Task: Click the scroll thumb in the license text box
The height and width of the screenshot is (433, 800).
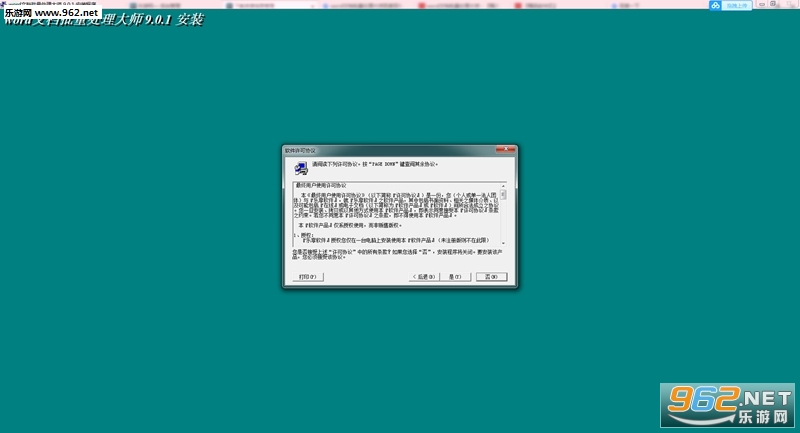Action: tap(503, 194)
